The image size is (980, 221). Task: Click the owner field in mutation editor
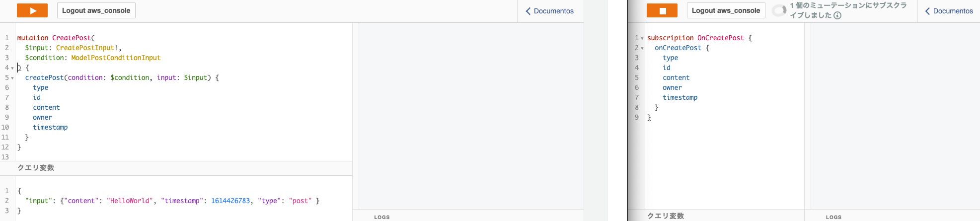point(42,117)
